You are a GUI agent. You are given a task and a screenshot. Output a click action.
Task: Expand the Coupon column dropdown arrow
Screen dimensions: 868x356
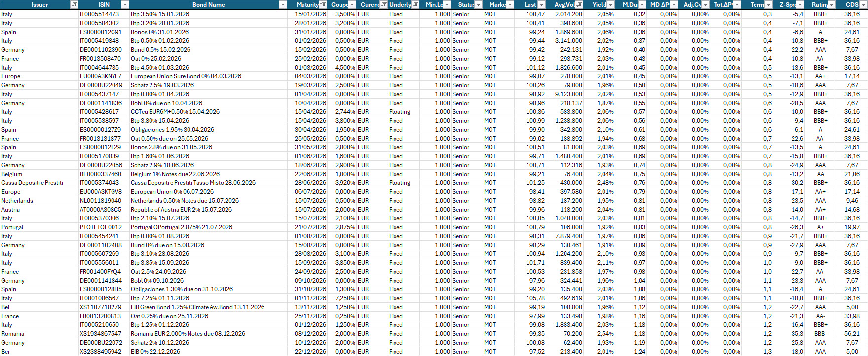pyautogui.click(x=352, y=5)
